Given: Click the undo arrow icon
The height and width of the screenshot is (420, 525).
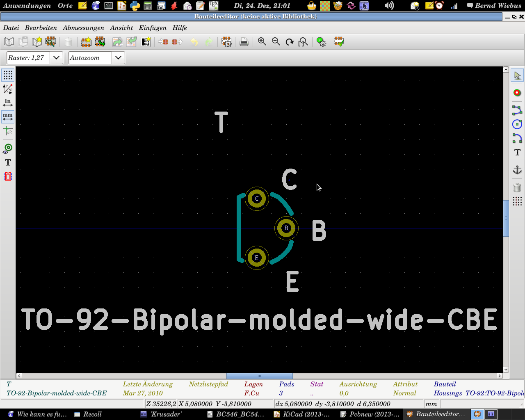Looking at the screenshot, I should [x=194, y=42].
